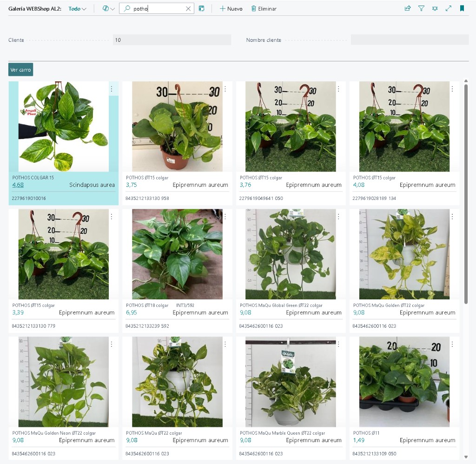Click the code '8435212133130 958'
This screenshot has height=464, width=476.
[x=147, y=199]
